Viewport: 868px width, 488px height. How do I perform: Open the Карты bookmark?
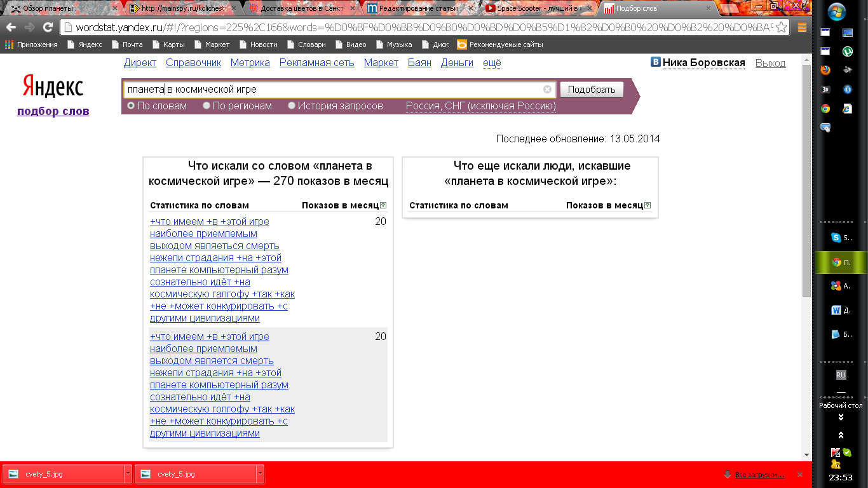click(168, 44)
